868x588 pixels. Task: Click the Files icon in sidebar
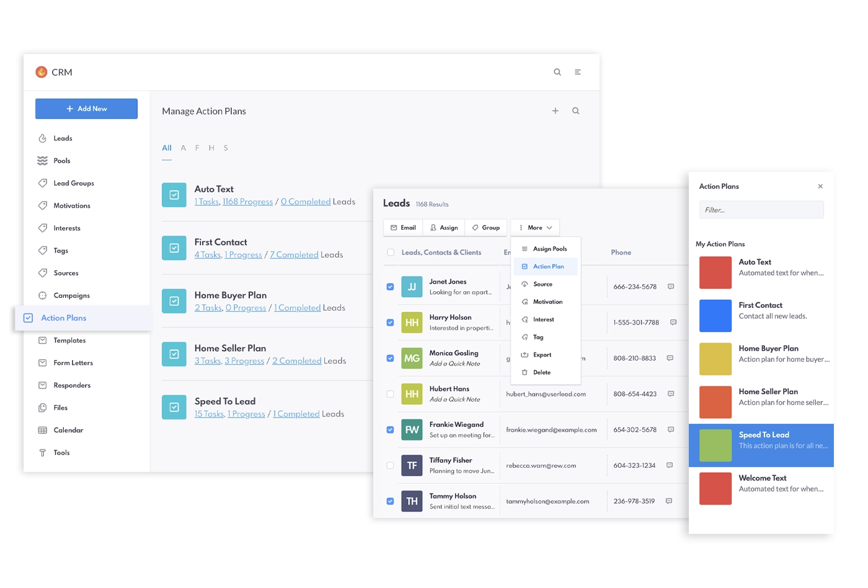[x=42, y=408]
